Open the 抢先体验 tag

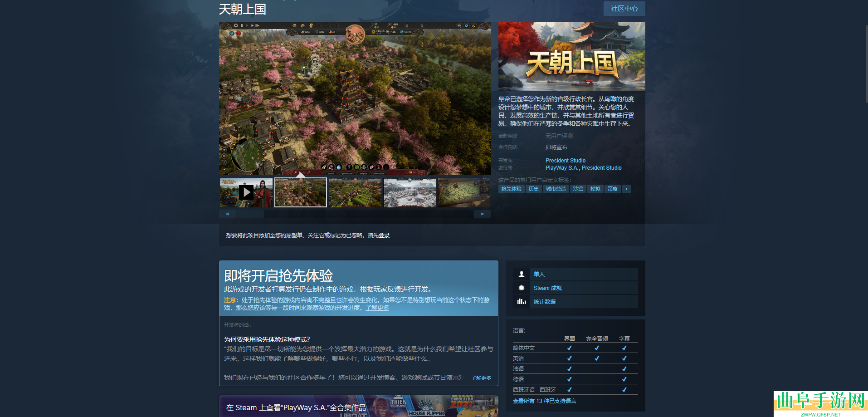(511, 189)
